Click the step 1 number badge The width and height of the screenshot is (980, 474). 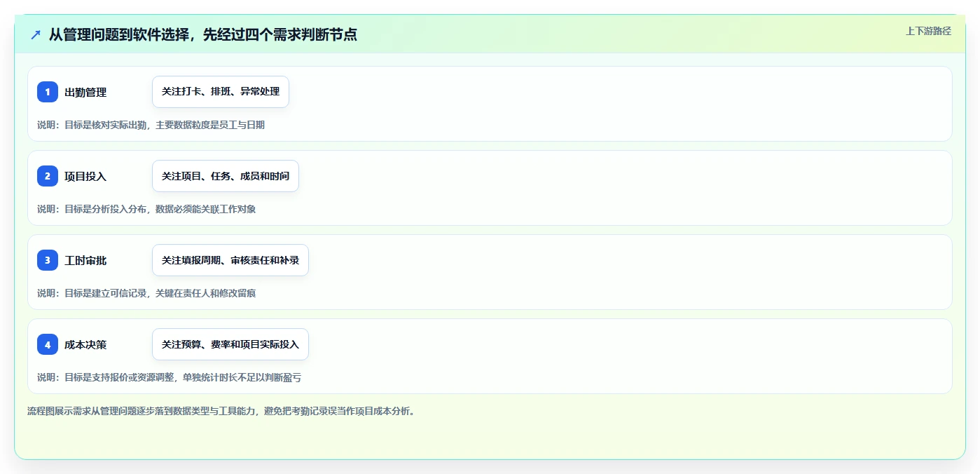click(x=48, y=92)
